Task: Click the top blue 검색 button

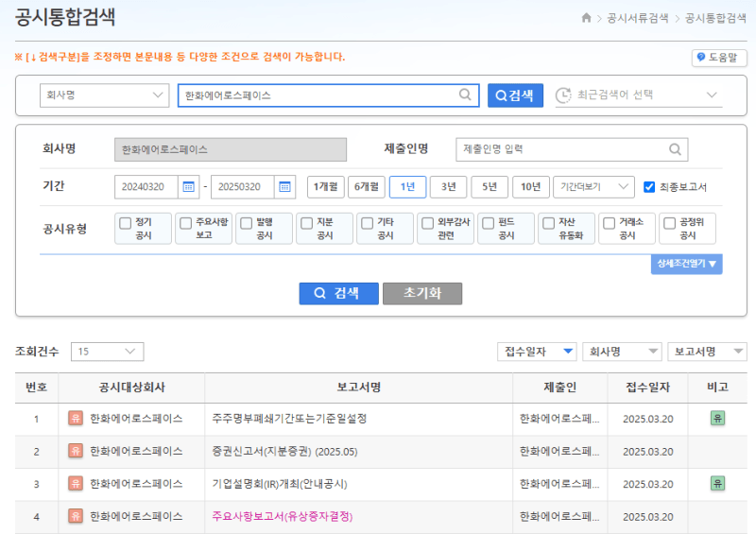Action: click(515, 95)
